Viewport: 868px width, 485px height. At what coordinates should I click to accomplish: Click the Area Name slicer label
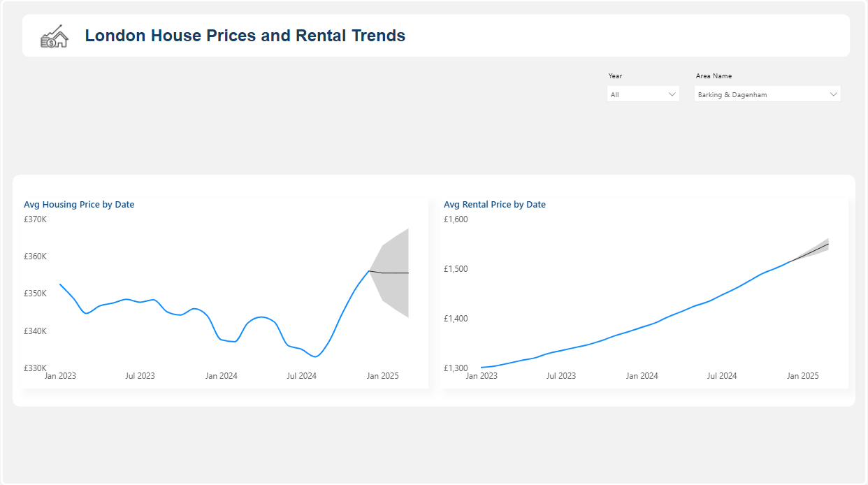(714, 76)
